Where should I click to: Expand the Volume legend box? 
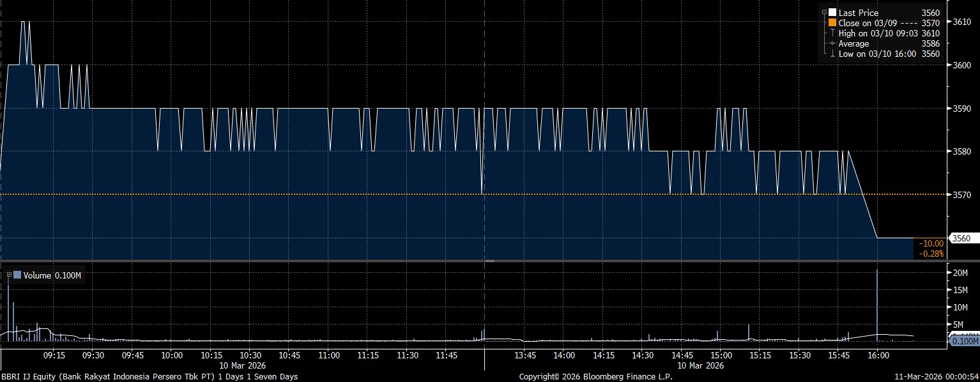click(9, 275)
